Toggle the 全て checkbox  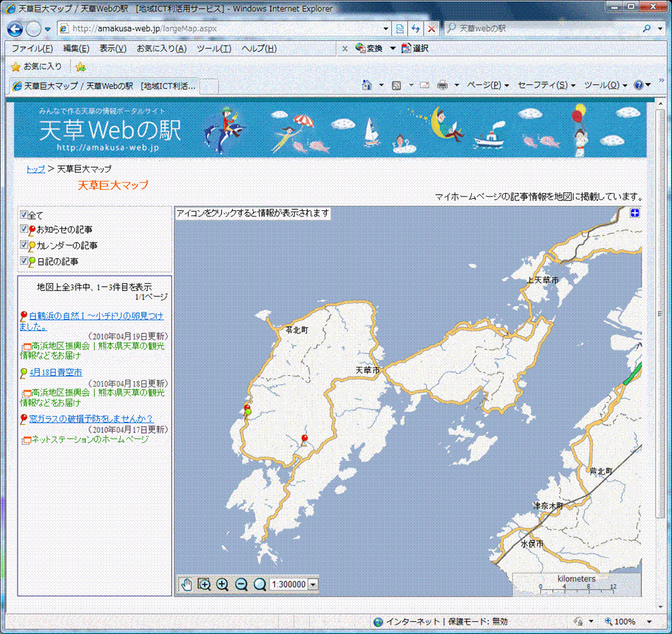(x=24, y=214)
